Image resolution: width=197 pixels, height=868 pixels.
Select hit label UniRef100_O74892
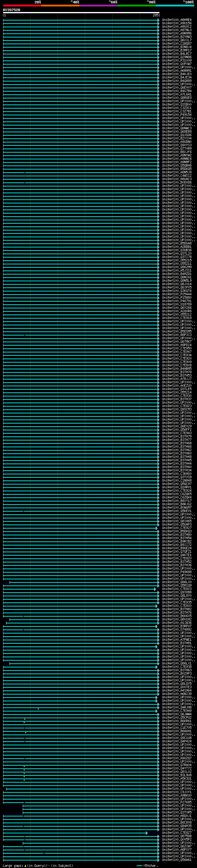click(x=177, y=629)
